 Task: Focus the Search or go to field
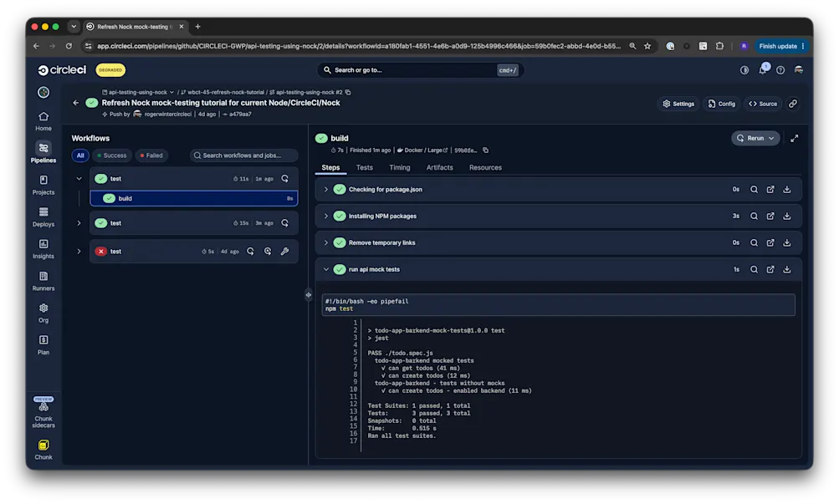pos(420,70)
